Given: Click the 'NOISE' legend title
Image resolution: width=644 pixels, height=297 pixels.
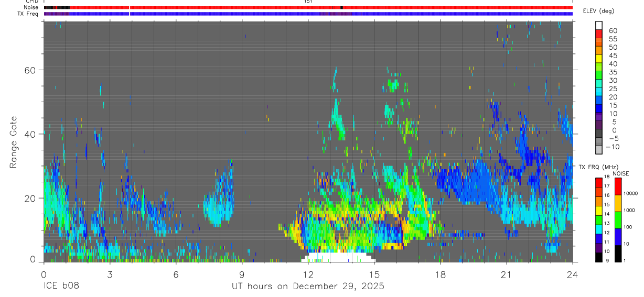Looking at the screenshot, I should pos(620,173).
